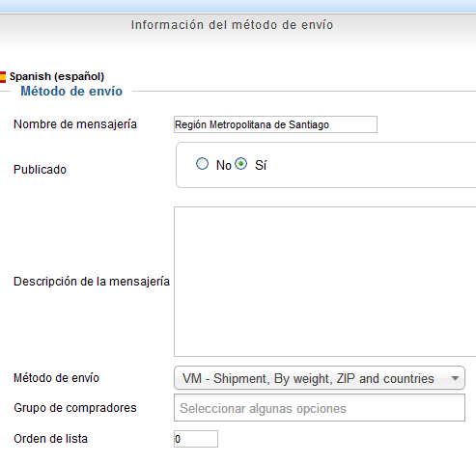476x463 pixels.
Task: Click the blue "Método de envío" section legend
Action: (x=71, y=92)
